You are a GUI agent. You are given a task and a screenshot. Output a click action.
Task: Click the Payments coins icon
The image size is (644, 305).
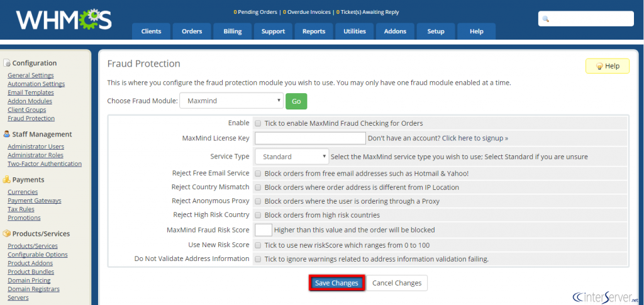(6, 179)
